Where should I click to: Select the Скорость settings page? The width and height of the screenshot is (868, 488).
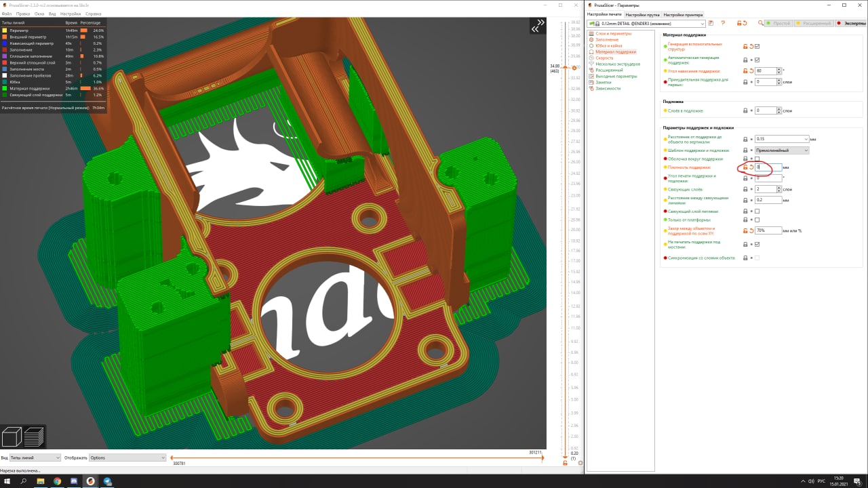click(x=604, y=58)
